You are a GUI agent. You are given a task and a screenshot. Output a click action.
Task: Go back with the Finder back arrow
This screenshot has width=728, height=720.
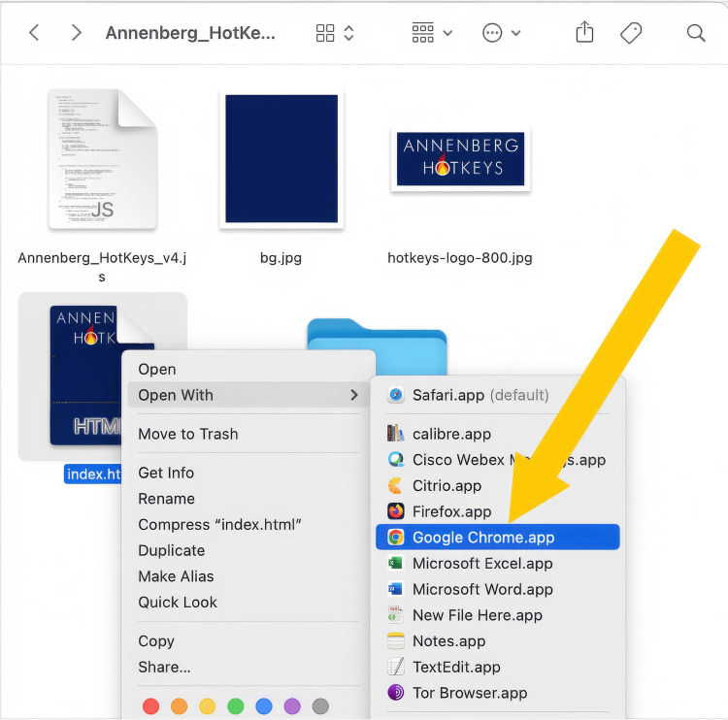click(34, 33)
